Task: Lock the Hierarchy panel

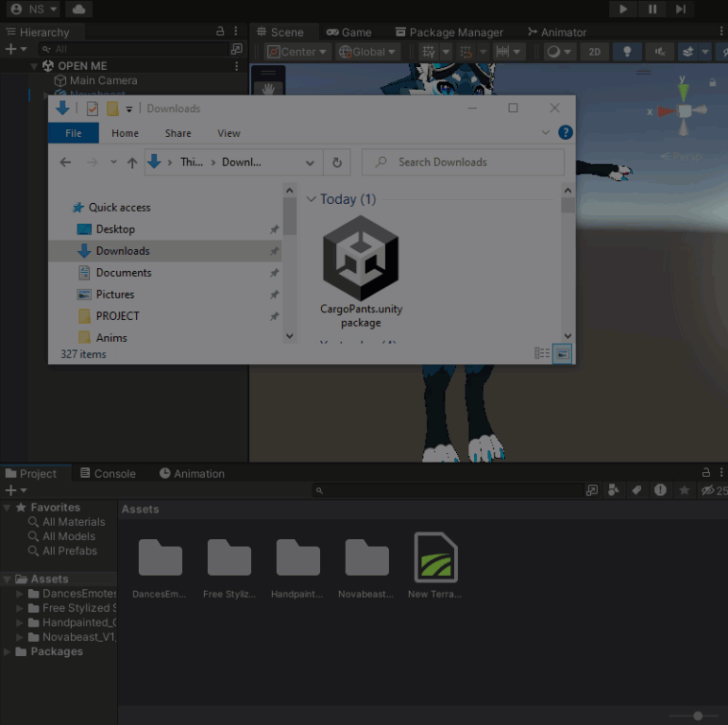Action: pos(220,31)
